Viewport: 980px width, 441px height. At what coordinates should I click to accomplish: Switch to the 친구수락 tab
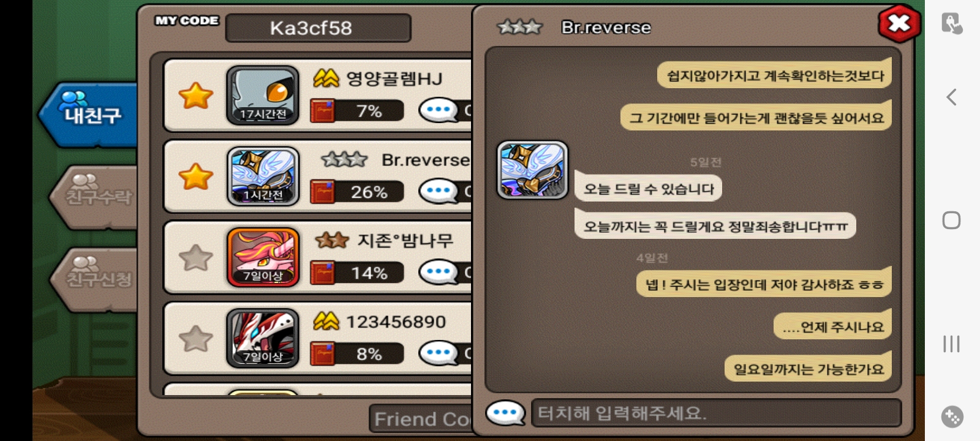(x=95, y=197)
